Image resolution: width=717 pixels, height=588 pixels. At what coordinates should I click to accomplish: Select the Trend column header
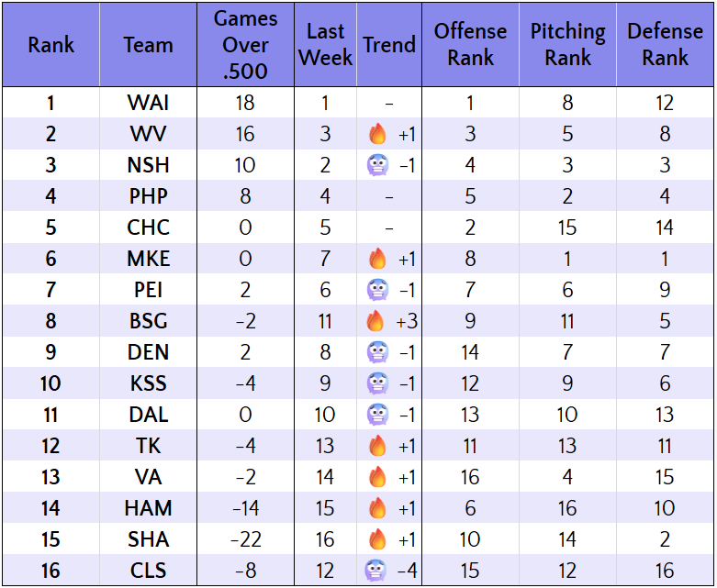click(x=389, y=45)
